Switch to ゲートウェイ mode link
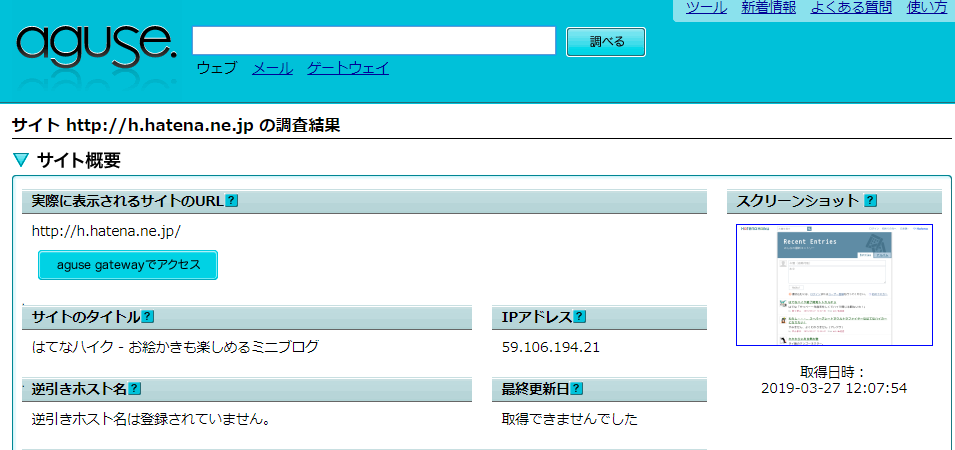Viewport: 955px width, 450px height. coord(348,68)
